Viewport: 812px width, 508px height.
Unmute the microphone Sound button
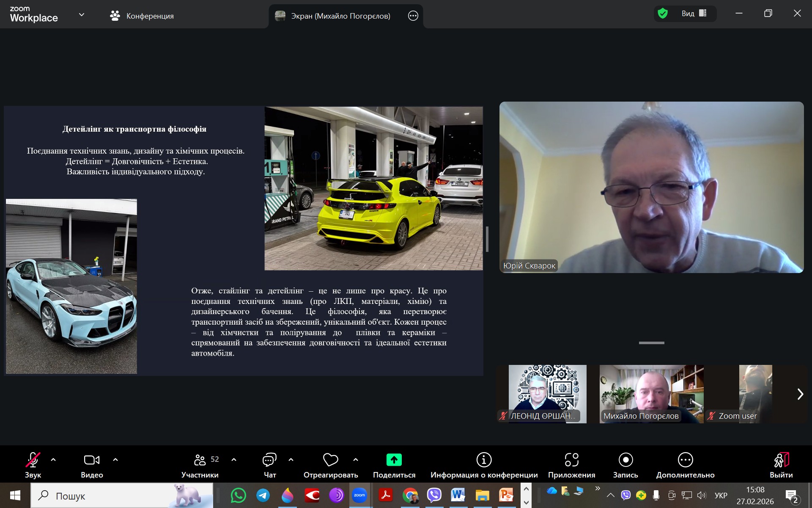[x=33, y=460]
